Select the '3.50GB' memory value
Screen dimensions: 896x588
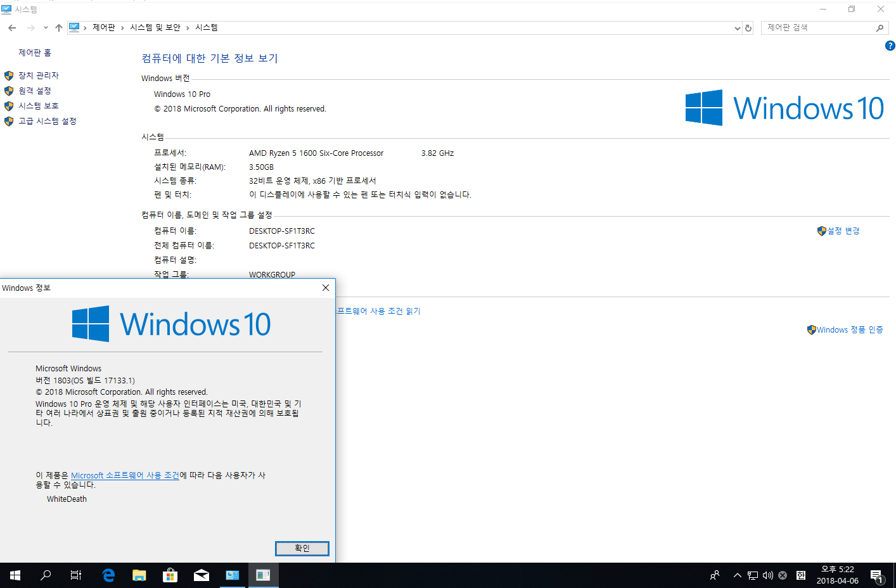[x=261, y=167]
